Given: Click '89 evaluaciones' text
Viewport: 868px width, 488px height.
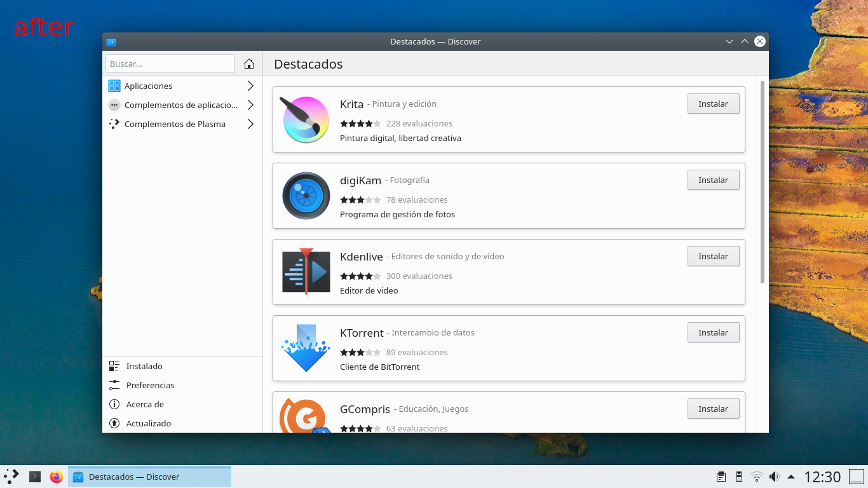Looking at the screenshot, I should click(417, 352).
